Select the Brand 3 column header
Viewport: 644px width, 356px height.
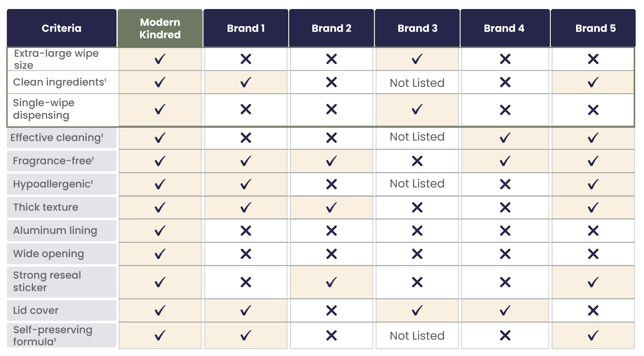click(417, 28)
